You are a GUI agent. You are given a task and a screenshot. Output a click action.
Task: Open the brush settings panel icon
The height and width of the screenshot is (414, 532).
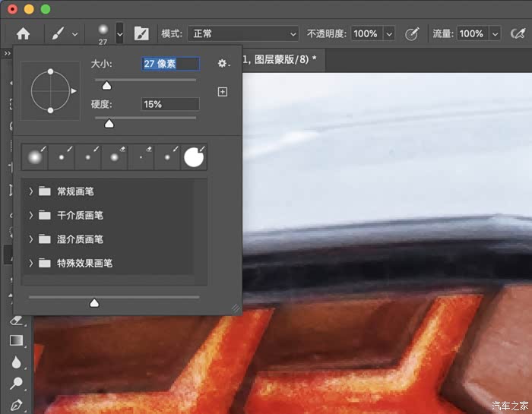coord(141,33)
